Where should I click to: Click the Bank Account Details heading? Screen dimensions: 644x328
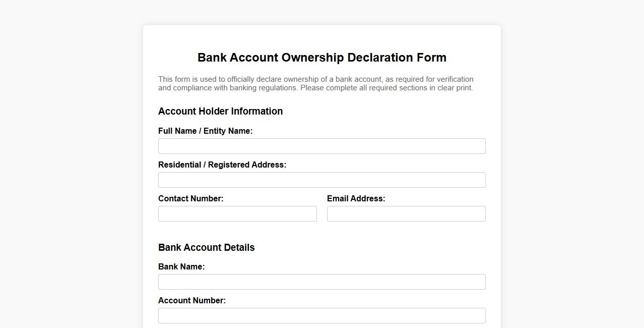coord(206,247)
